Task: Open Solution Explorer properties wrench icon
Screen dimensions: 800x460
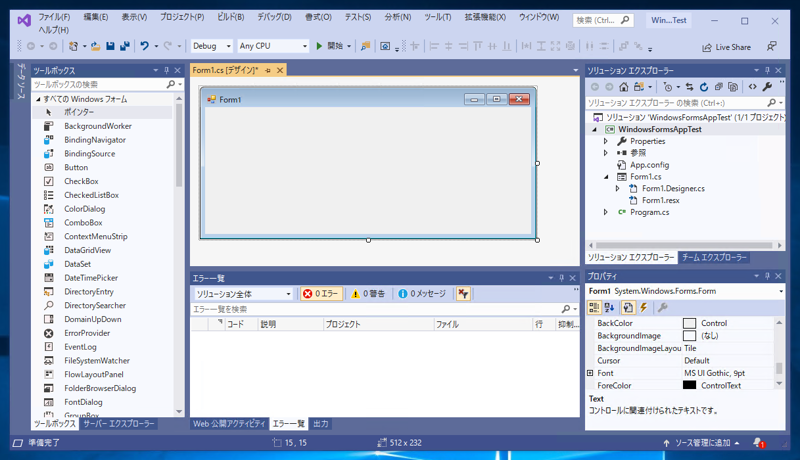Action: point(767,87)
